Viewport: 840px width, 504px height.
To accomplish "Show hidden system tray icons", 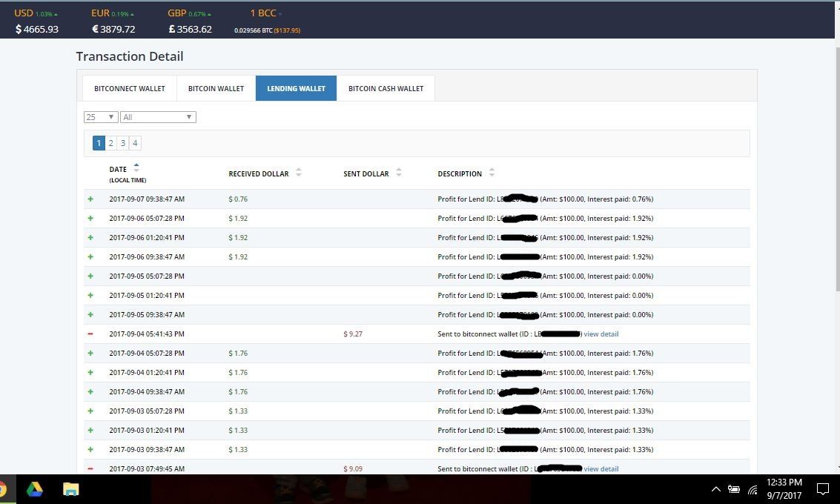I will (715, 489).
